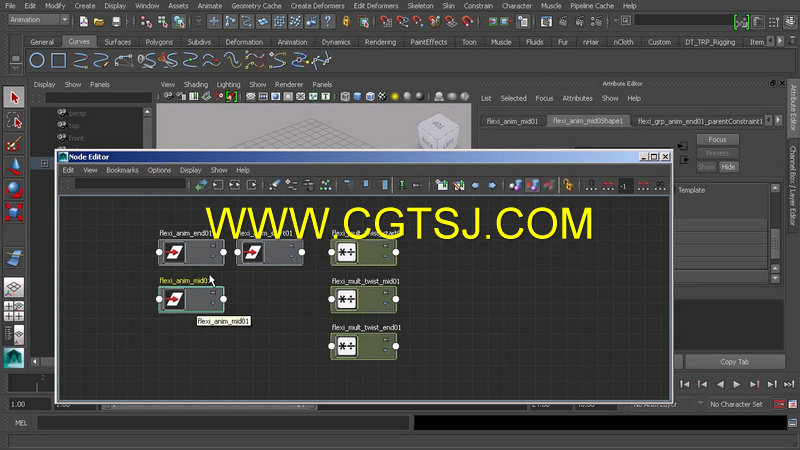Click Node Editor blue next view arrow

point(492,185)
